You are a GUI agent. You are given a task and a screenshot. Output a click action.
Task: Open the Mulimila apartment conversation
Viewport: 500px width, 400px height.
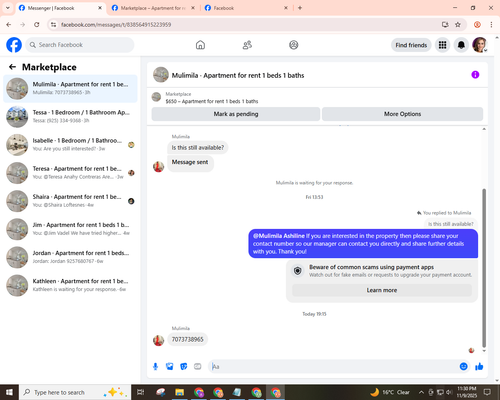click(70, 89)
